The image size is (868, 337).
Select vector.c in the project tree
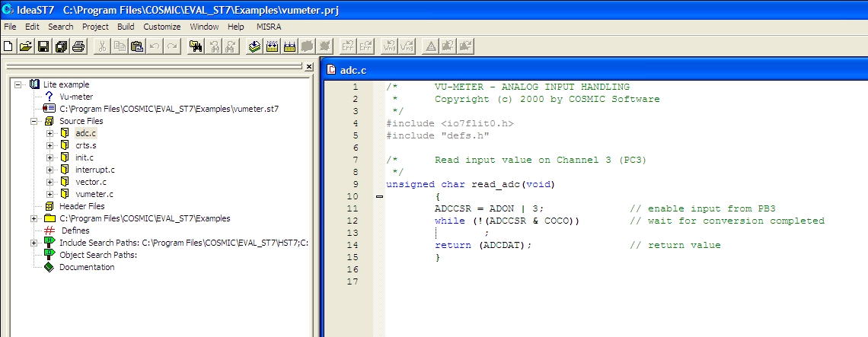pos(91,182)
